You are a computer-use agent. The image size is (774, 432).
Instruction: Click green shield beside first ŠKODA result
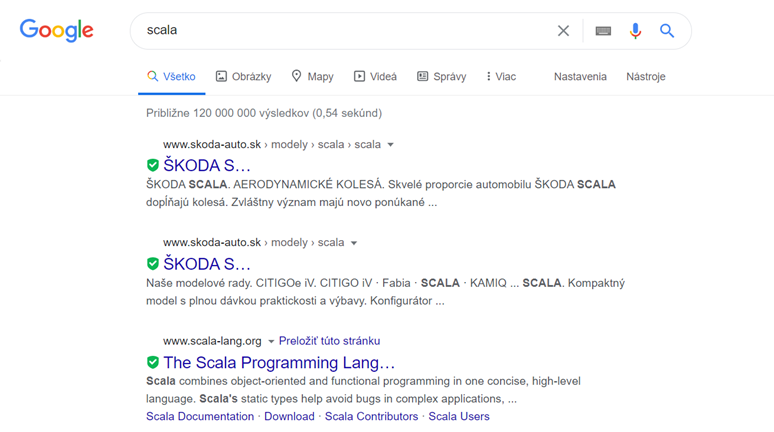[x=153, y=166]
